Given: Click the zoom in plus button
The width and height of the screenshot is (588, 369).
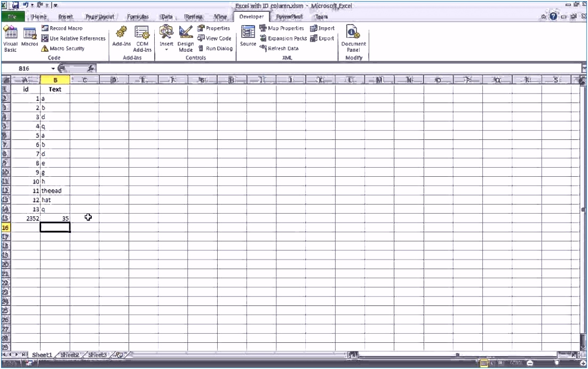Looking at the screenshot, I should 584,363.
